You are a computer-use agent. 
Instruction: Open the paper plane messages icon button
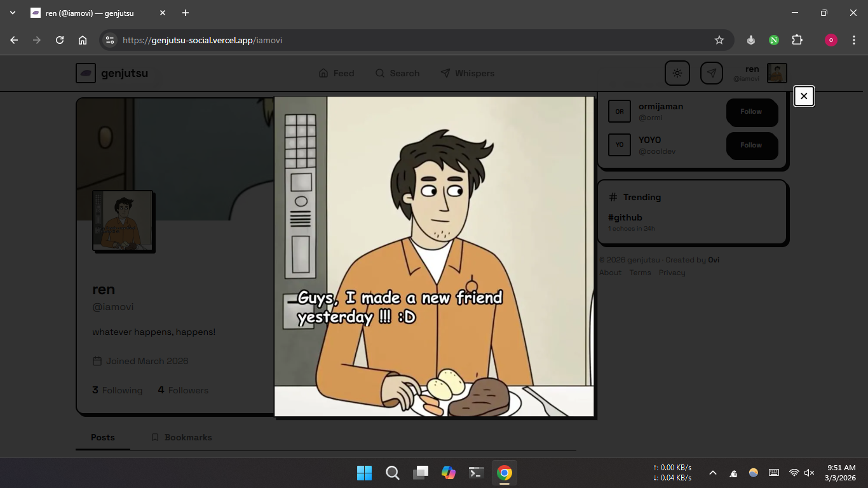(712, 73)
